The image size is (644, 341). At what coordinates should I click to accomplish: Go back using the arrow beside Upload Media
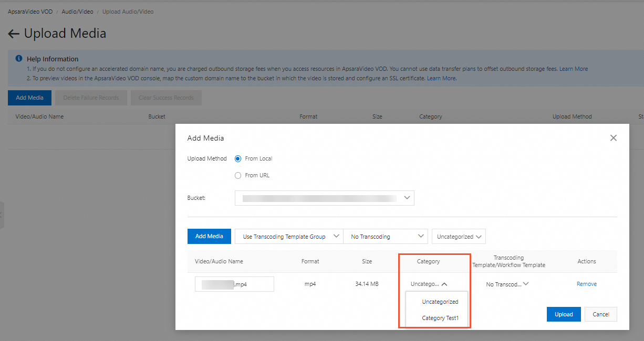pyautogui.click(x=14, y=34)
